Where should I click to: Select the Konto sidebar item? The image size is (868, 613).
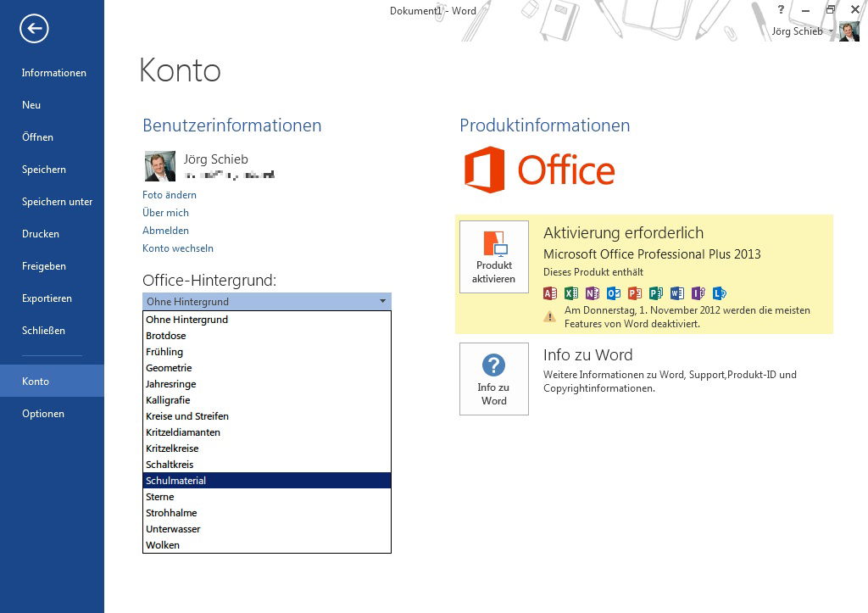52,381
